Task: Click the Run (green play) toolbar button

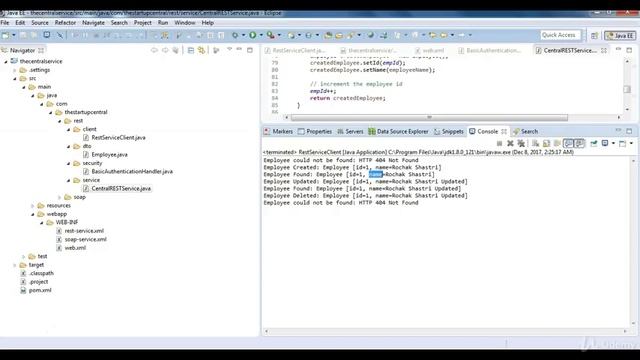Action: point(253,35)
